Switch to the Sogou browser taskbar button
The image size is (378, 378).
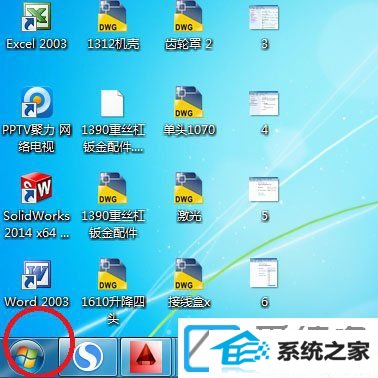click(x=88, y=358)
